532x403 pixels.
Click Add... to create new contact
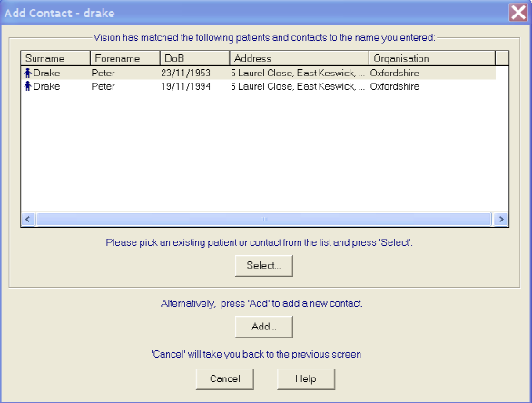(x=264, y=327)
